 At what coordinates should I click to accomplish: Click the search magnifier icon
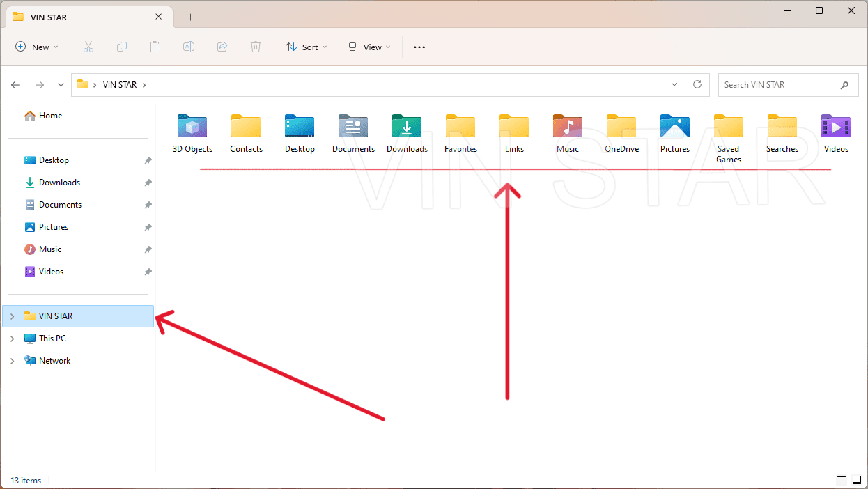coord(844,85)
